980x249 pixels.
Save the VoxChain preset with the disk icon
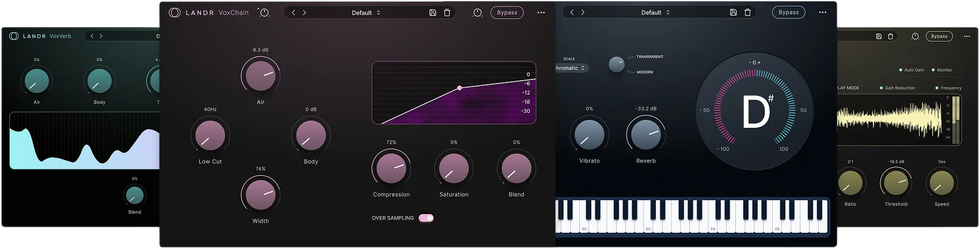[433, 13]
